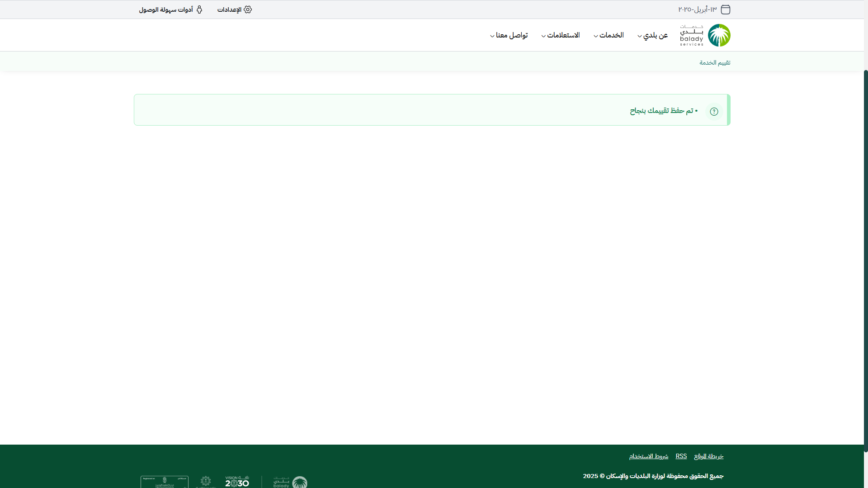This screenshot has width=868, height=488.
Task: Click the Balady palm logo in header
Action: point(719,35)
